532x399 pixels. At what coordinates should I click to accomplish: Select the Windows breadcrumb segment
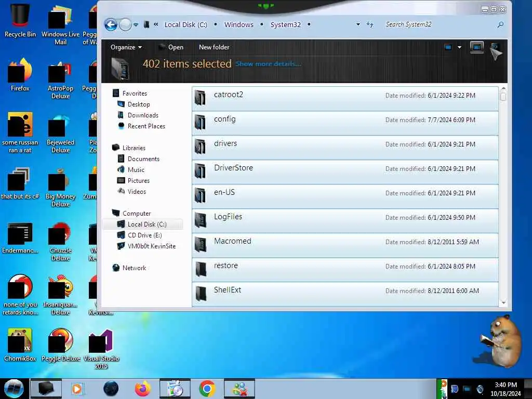[x=239, y=25]
